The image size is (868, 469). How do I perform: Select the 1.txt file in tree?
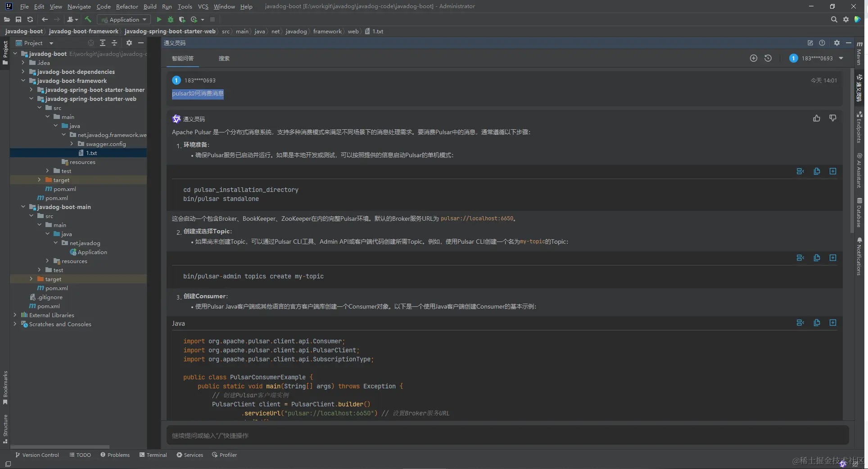pyautogui.click(x=91, y=153)
